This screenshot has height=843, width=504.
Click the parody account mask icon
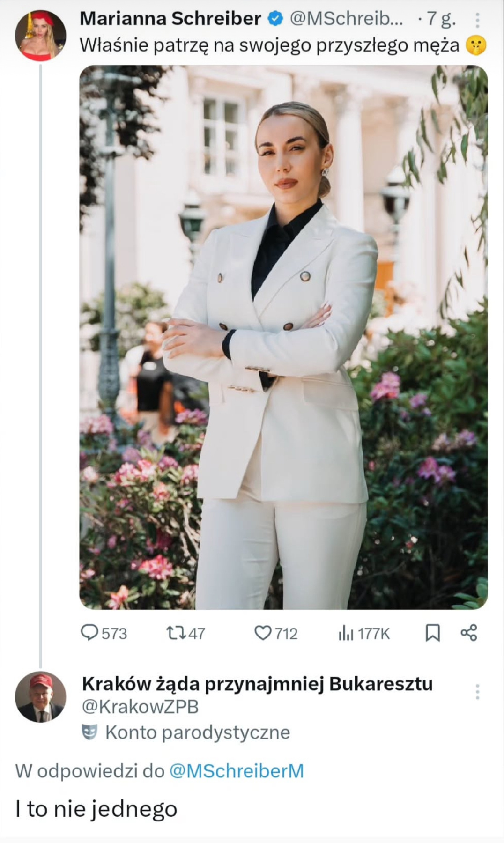click(x=89, y=732)
